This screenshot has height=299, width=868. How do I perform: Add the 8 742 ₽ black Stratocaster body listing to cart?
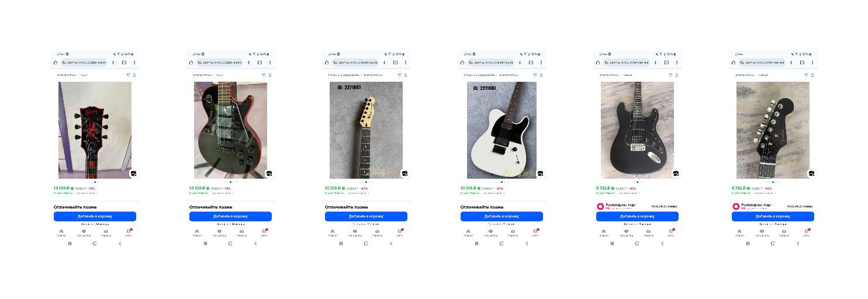click(637, 216)
